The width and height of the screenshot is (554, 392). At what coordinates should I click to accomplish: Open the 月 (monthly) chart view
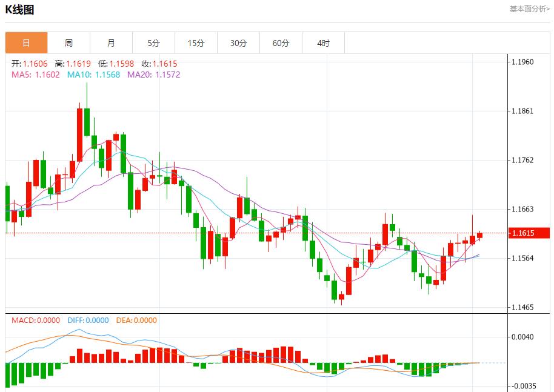click(x=111, y=42)
